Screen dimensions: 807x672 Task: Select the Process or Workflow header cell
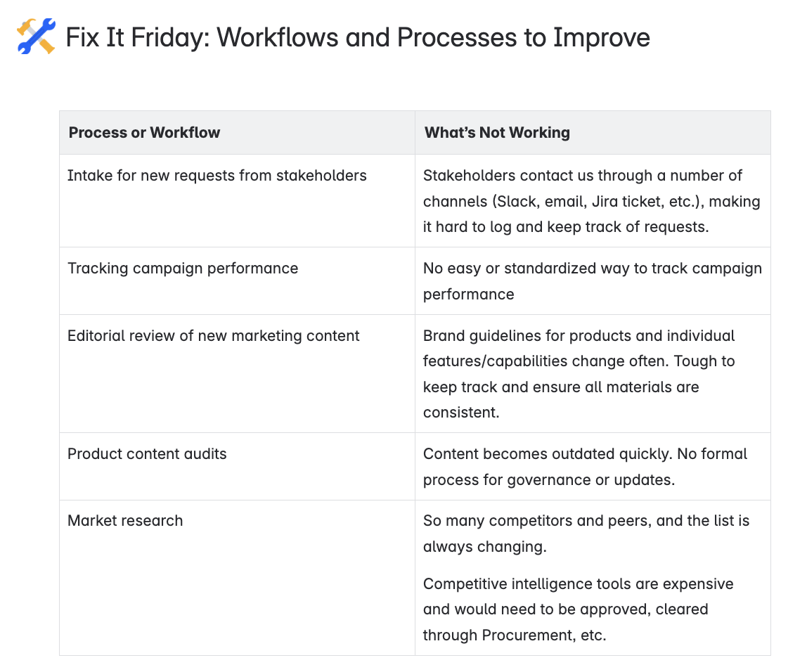pyautogui.click(x=238, y=133)
